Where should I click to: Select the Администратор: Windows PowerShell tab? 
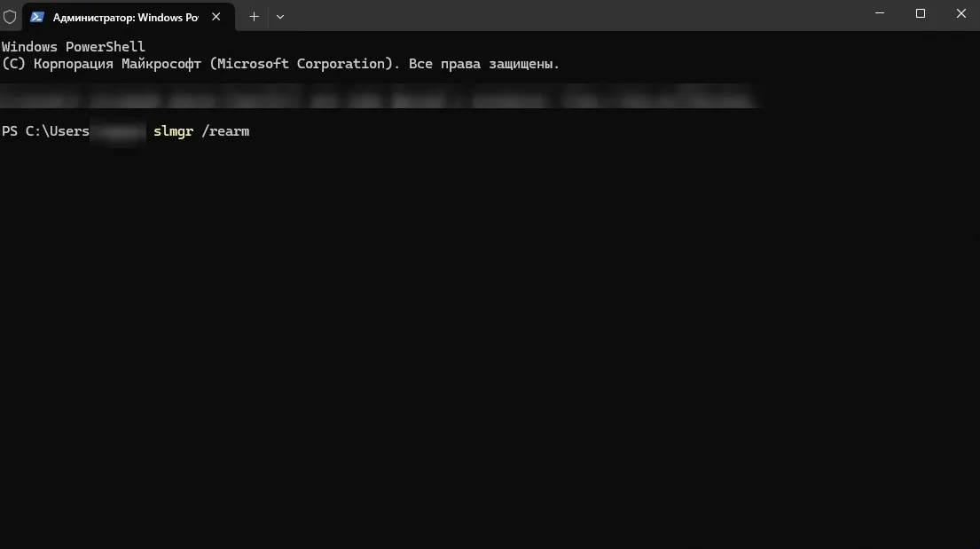(x=129, y=17)
